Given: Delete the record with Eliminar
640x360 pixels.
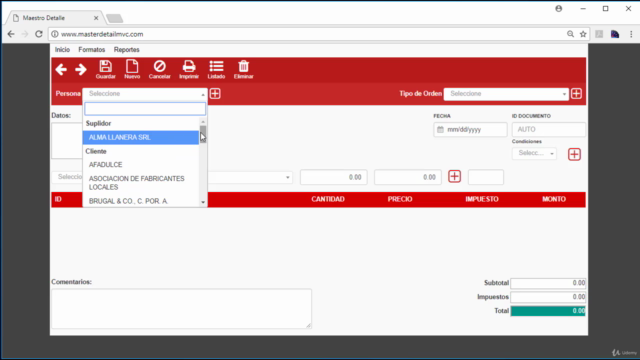Looking at the screenshot, I should tap(244, 69).
